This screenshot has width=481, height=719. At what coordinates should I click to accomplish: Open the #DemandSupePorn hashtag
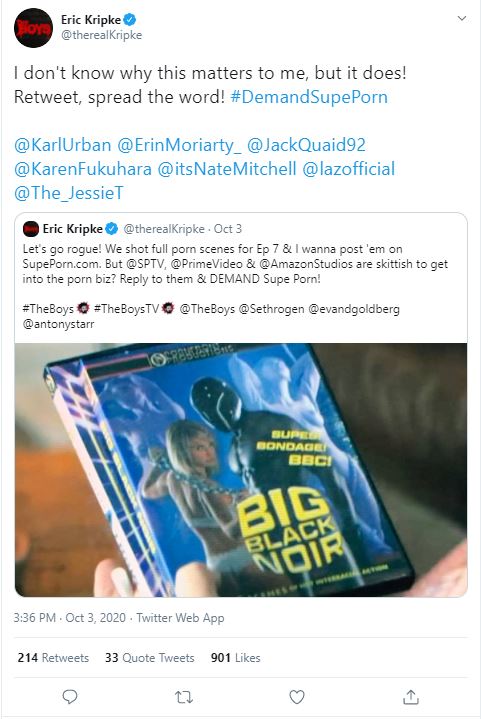point(309,97)
